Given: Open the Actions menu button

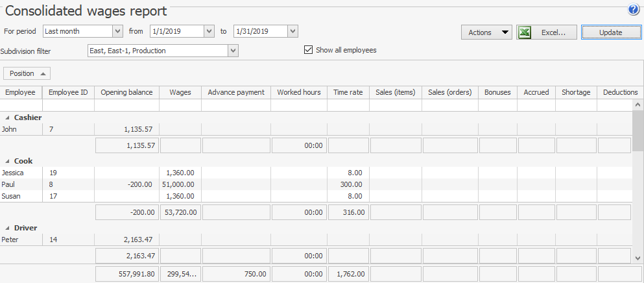Looking at the screenshot, I should point(486,32).
